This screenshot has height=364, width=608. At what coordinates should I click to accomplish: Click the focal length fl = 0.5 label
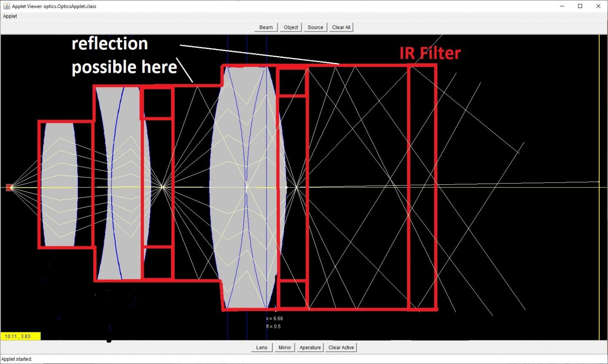pos(273,326)
